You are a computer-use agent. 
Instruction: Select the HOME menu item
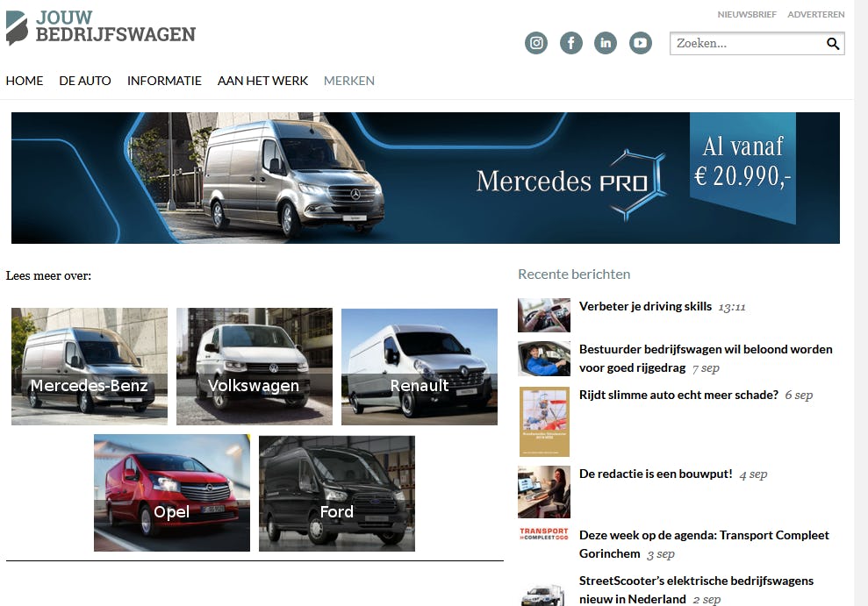tap(24, 81)
